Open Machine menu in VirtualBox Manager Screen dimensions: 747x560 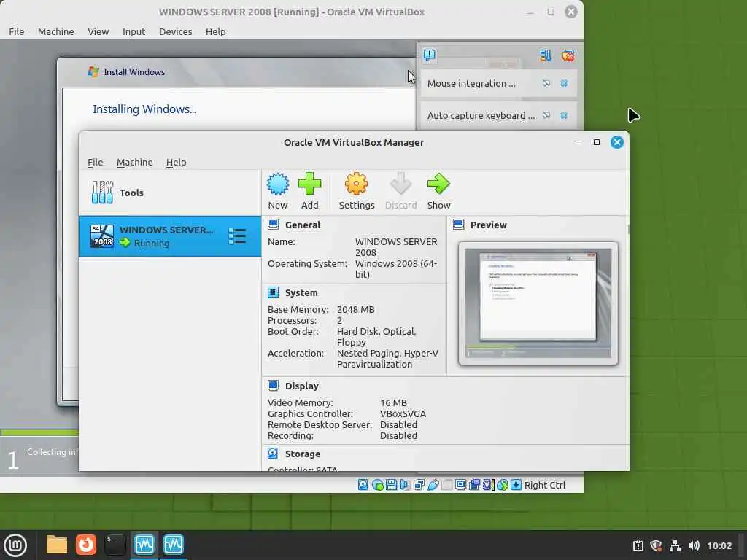tap(135, 162)
